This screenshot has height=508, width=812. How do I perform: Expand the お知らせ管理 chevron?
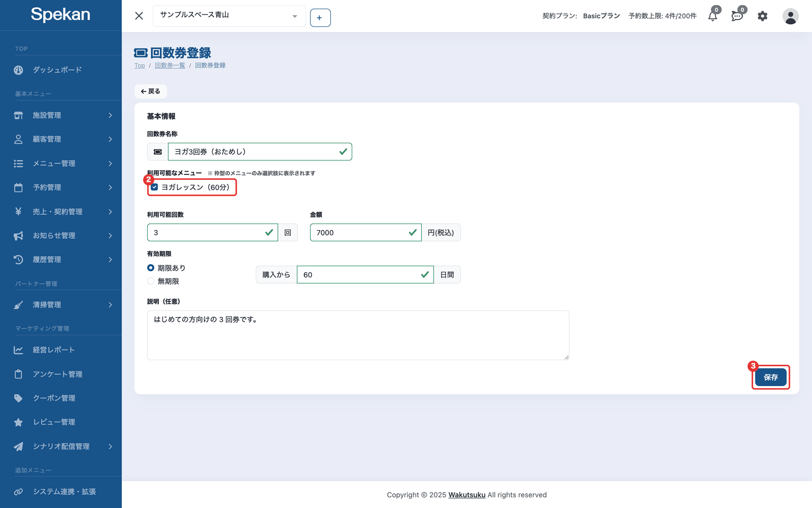tap(110, 236)
